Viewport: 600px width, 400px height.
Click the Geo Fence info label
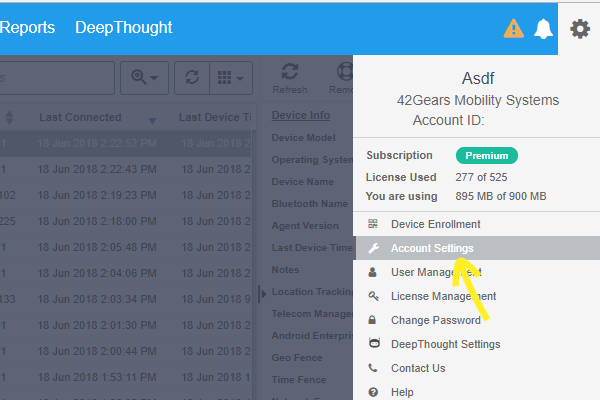click(x=297, y=358)
